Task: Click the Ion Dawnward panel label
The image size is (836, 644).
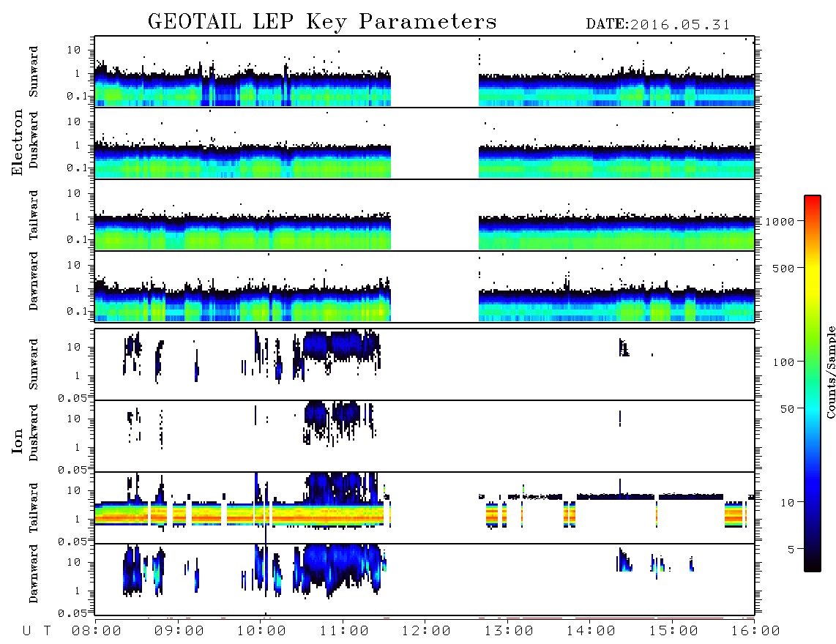Action: click(34, 574)
